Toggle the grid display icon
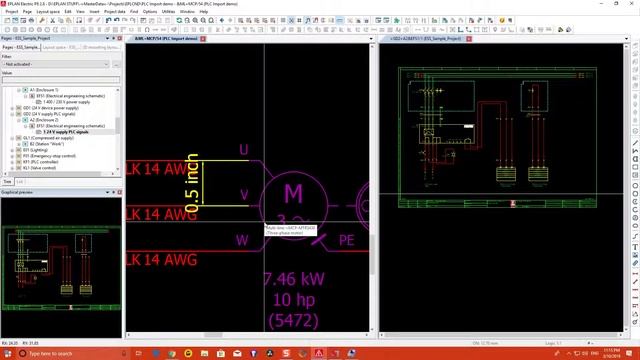640x360 pixels. pos(283,20)
